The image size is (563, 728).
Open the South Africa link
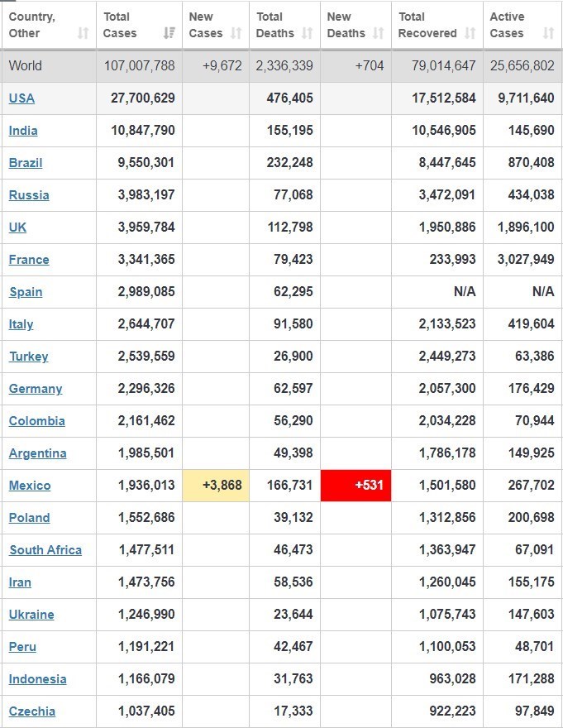pos(45,550)
